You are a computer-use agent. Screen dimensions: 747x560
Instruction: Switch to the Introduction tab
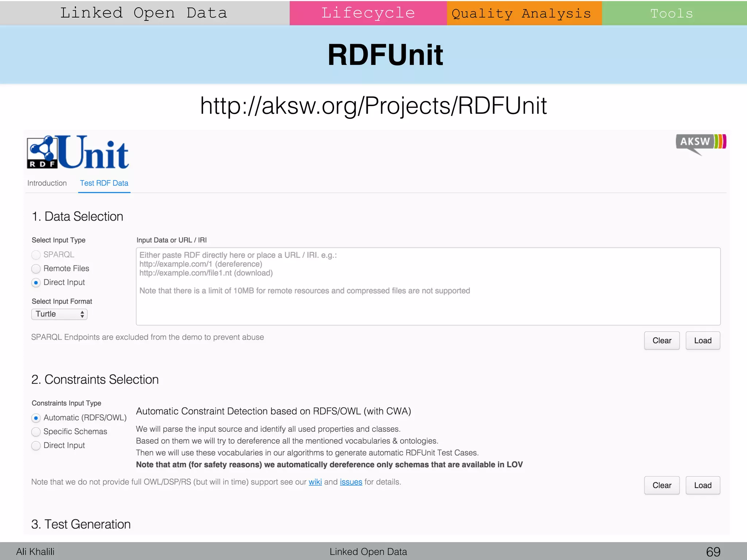click(x=47, y=183)
